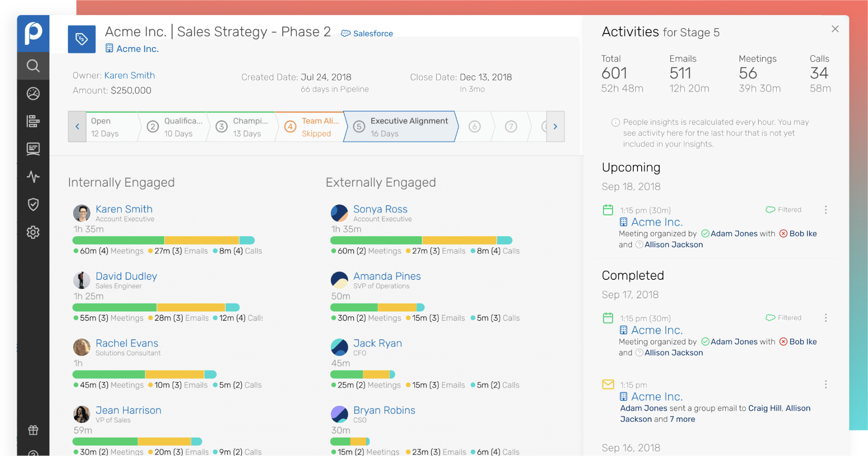The width and height of the screenshot is (868, 456).
Task: Open the presentation board icon in sidebar
Action: [x=33, y=149]
